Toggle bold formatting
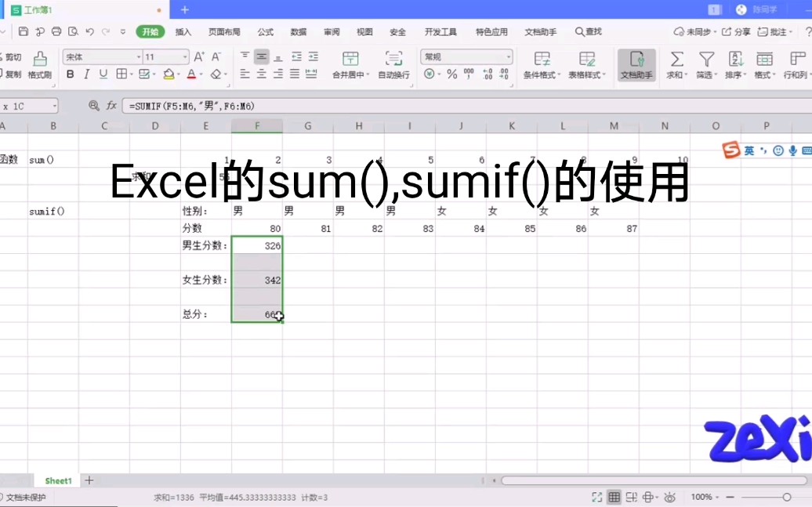The image size is (812, 507). (71, 74)
